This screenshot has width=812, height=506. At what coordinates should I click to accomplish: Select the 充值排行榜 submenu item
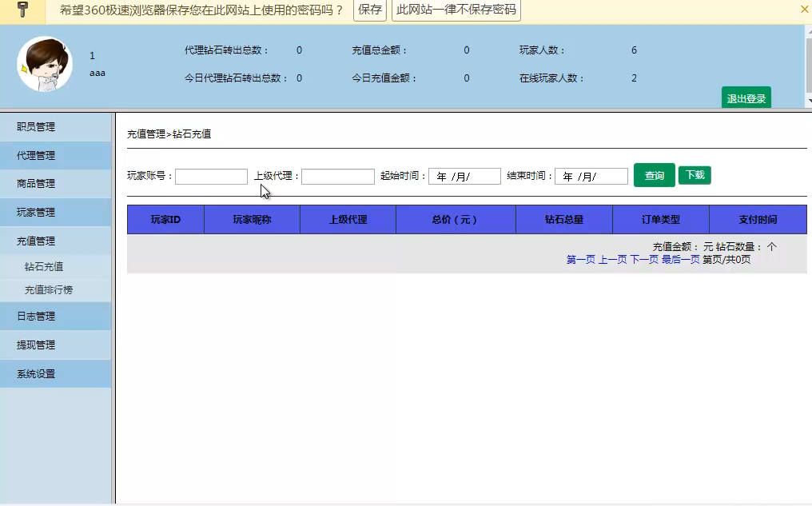click(48, 290)
